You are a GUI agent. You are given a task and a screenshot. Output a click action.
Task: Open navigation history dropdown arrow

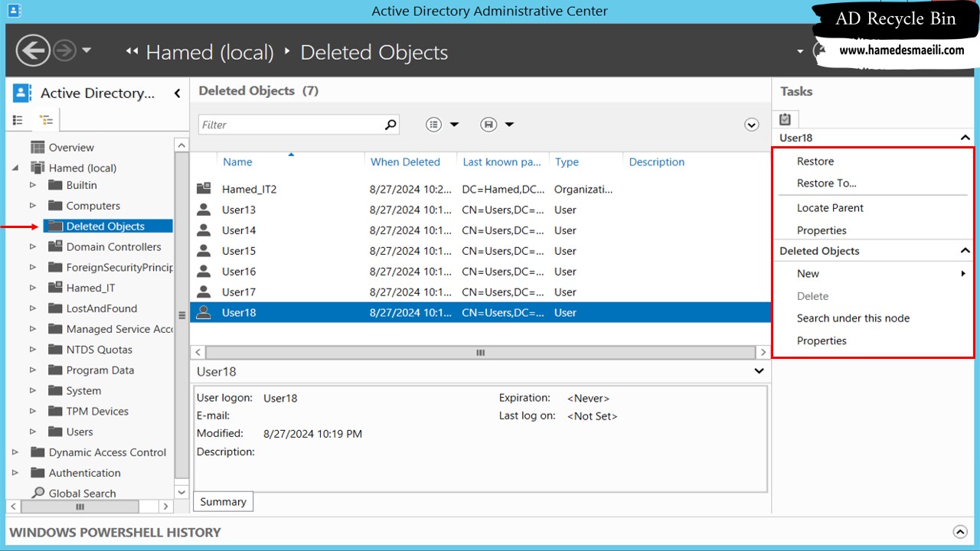(87, 51)
